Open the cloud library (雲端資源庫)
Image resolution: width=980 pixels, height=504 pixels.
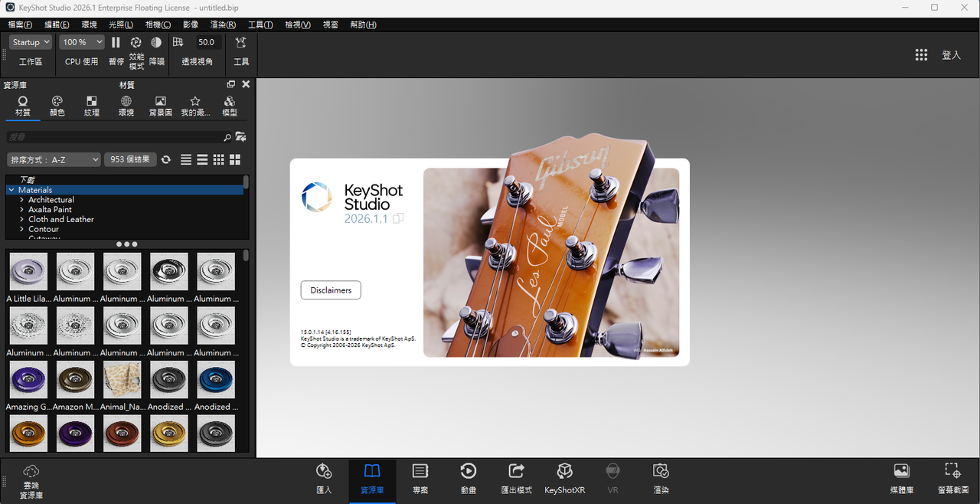coord(31,482)
